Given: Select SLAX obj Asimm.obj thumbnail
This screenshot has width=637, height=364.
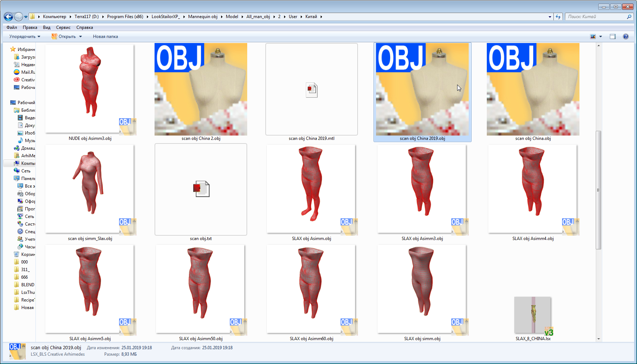Looking at the screenshot, I should pyautogui.click(x=312, y=189).
